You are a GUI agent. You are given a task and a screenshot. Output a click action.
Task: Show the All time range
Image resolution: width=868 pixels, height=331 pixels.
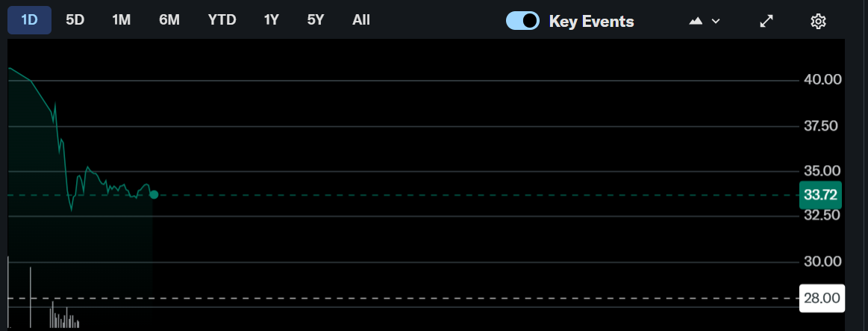(361, 20)
